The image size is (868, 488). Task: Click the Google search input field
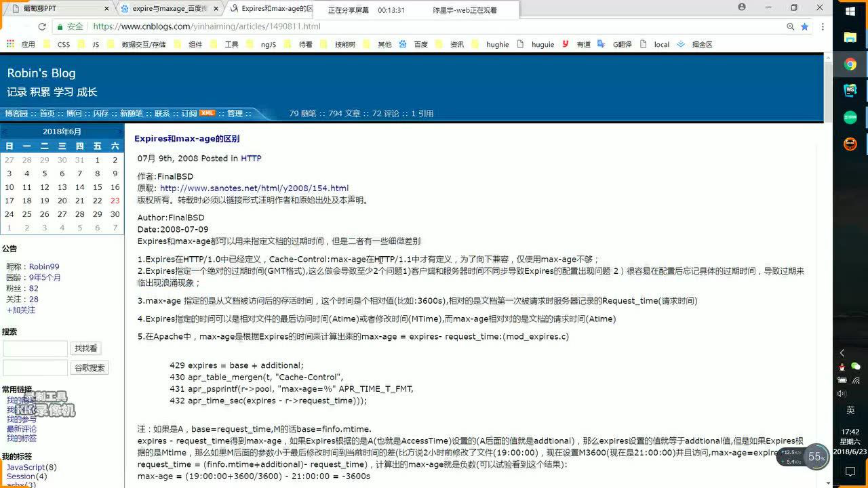click(35, 367)
